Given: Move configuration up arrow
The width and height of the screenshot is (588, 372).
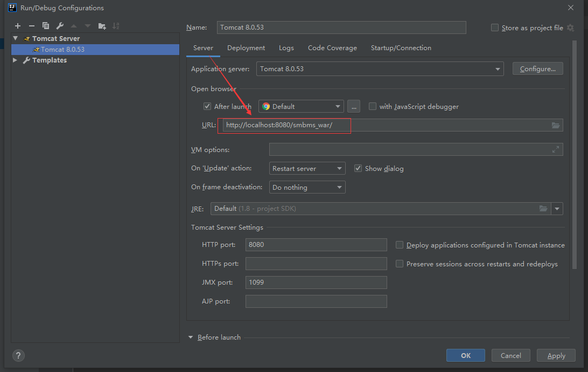Looking at the screenshot, I should (x=74, y=26).
